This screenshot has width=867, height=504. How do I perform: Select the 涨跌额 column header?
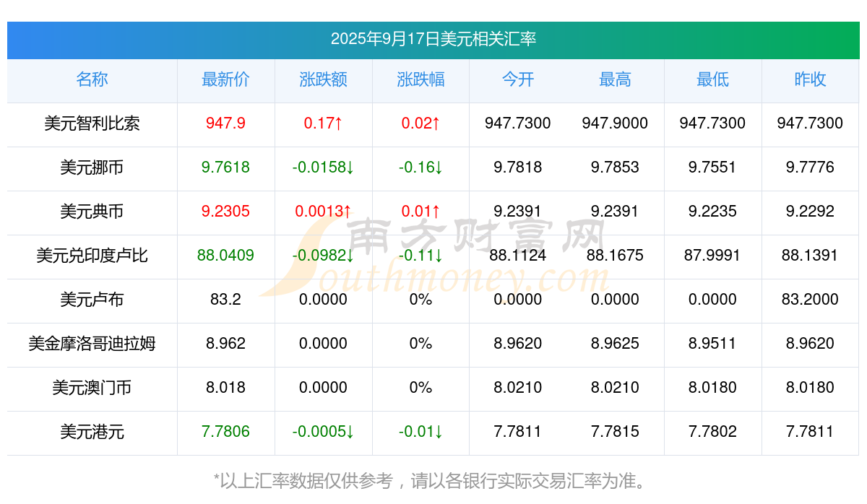tap(323, 79)
